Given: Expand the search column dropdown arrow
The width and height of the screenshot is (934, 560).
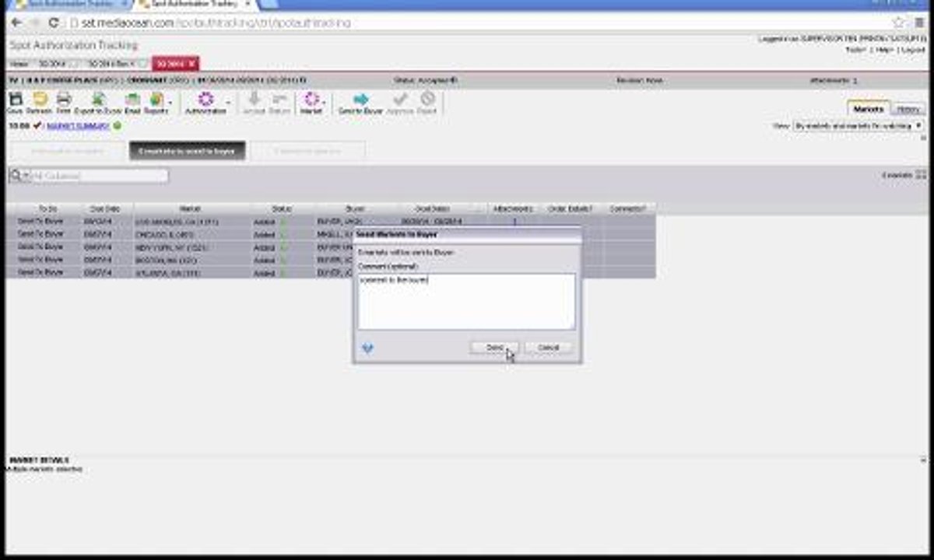Looking at the screenshot, I should tap(26, 176).
